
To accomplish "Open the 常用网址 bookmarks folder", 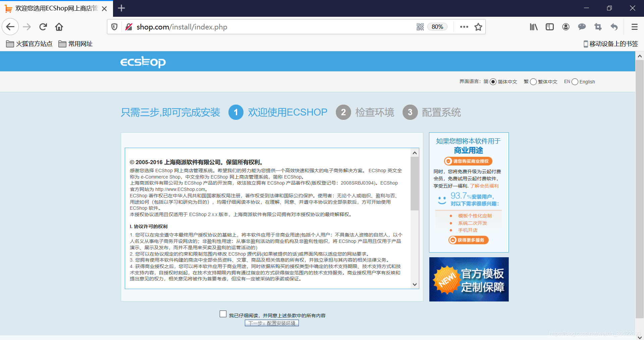I will 75,44.
